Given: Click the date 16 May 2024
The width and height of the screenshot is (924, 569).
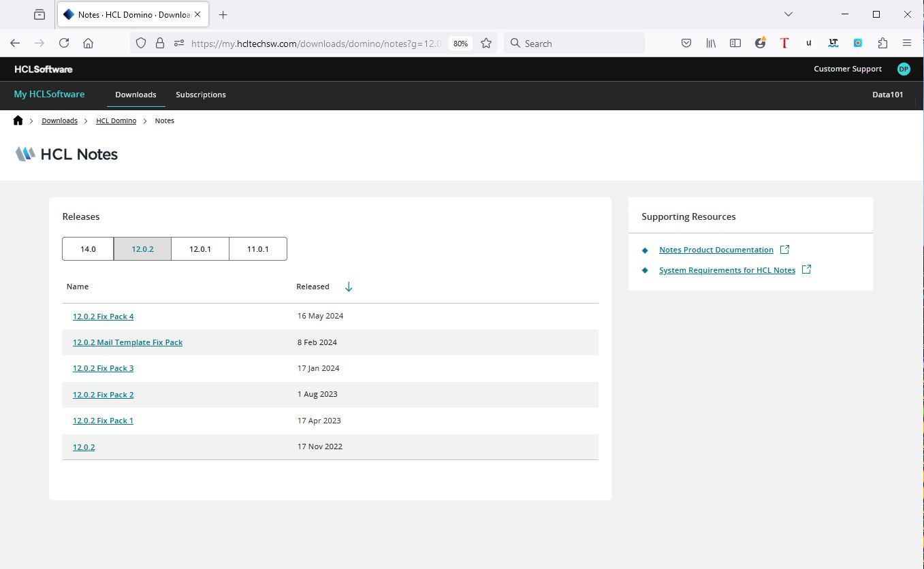Looking at the screenshot, I should pos(320,316).
